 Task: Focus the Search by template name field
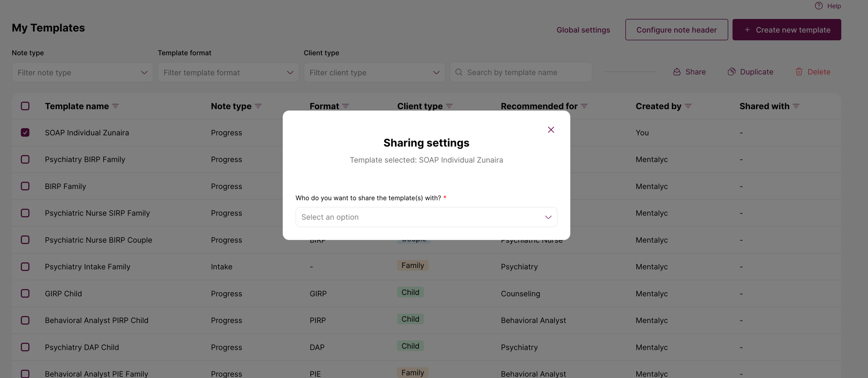(521, 72)
